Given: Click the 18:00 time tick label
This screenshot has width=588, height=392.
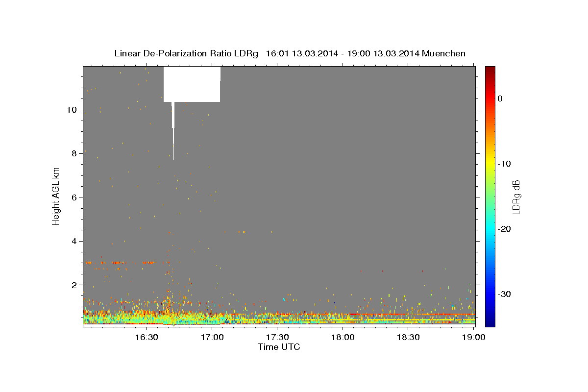Looking at the screenshot, I should 343,338.
